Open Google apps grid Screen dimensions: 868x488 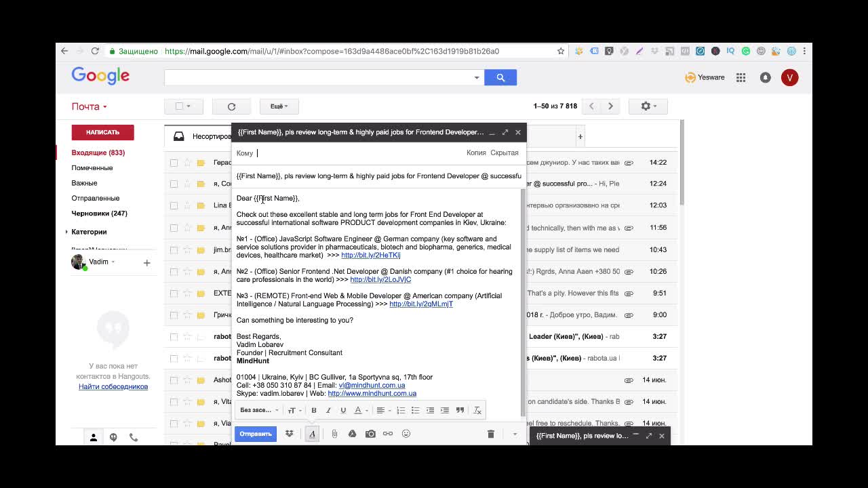tap(741, 78)
